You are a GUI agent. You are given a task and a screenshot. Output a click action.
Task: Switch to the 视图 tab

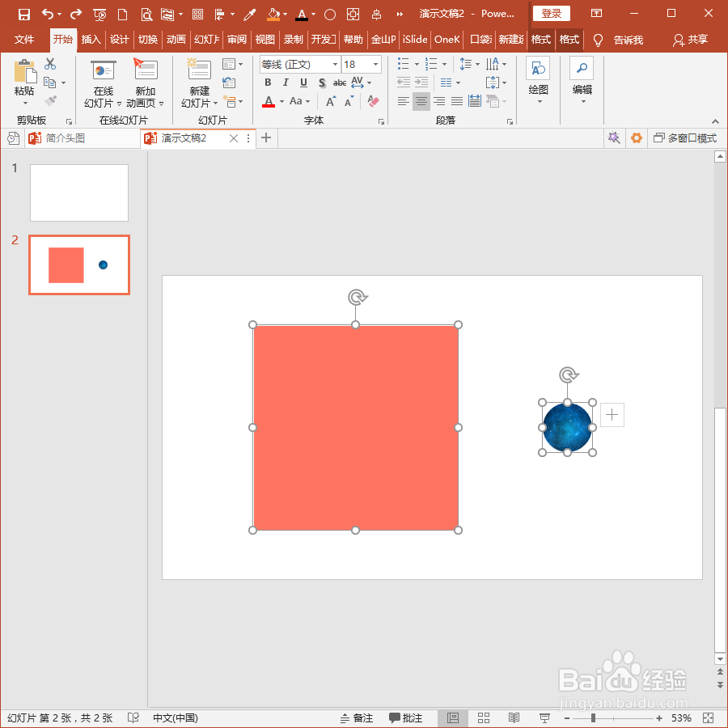click(x=265, y=40)
